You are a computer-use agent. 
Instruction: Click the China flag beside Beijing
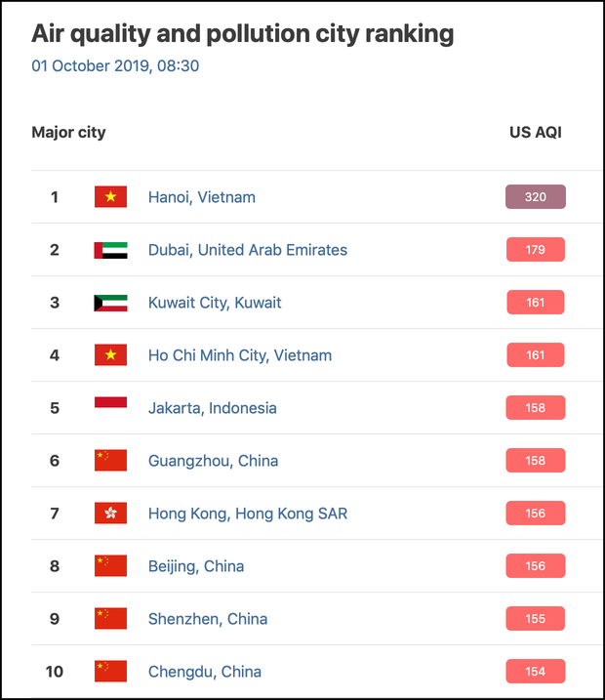[x=110, y=566]
